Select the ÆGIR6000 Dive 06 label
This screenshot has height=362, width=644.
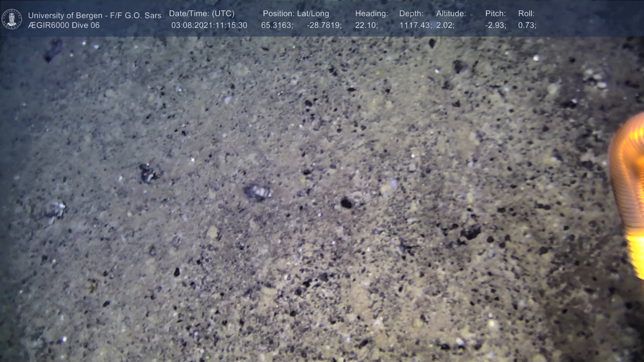[64, 25]
